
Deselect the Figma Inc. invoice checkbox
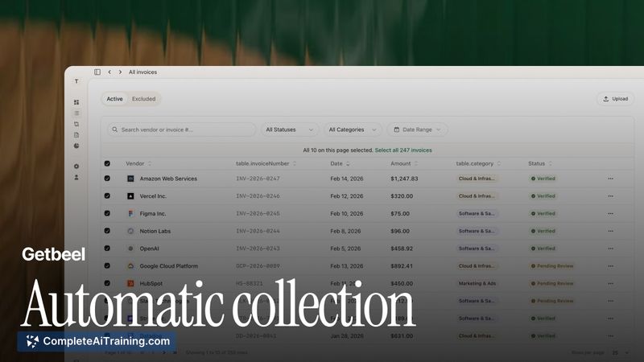107,214
